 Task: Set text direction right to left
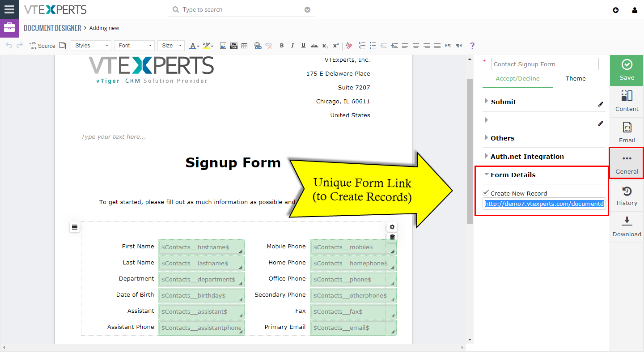coord(459,46)
